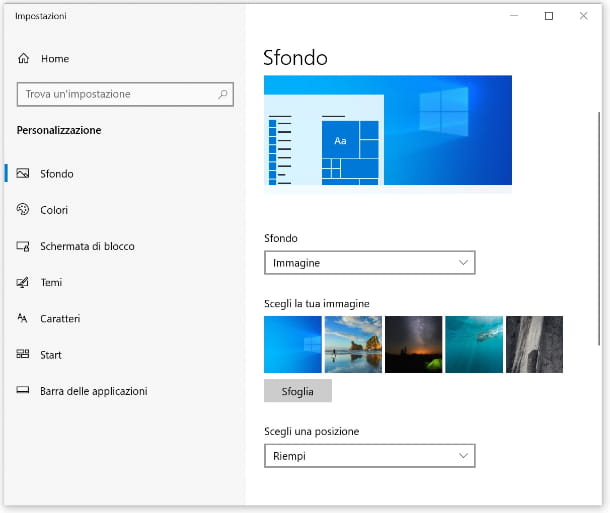Viewport: 610px width, 513px height.
Task: Choose the blue Windows logo wallpaper thumbnail
Action: pos(292,344)
